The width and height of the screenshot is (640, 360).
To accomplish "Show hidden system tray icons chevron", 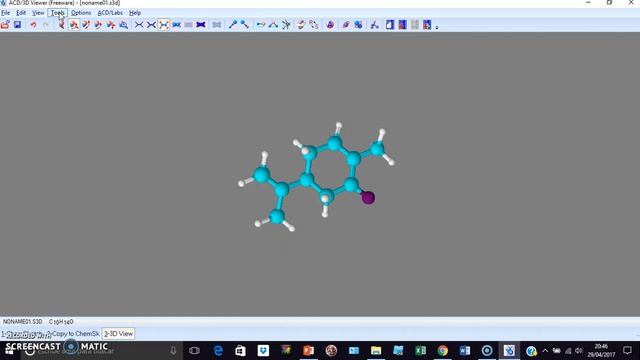I will (x=545, y=351).
